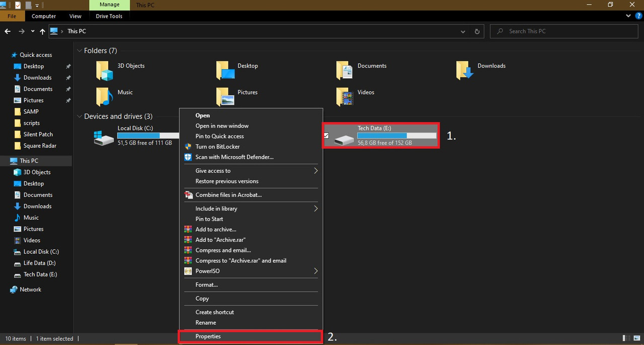
Task: Open the Help question mark icon
Action: tap(637, 16)
